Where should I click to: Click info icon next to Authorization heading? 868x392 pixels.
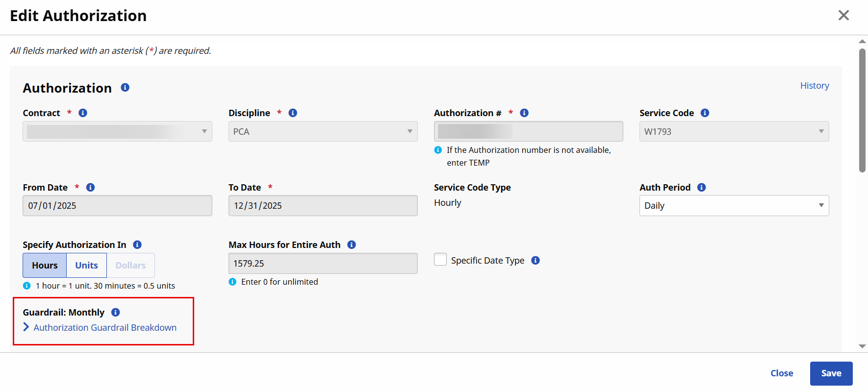point(125,88)
